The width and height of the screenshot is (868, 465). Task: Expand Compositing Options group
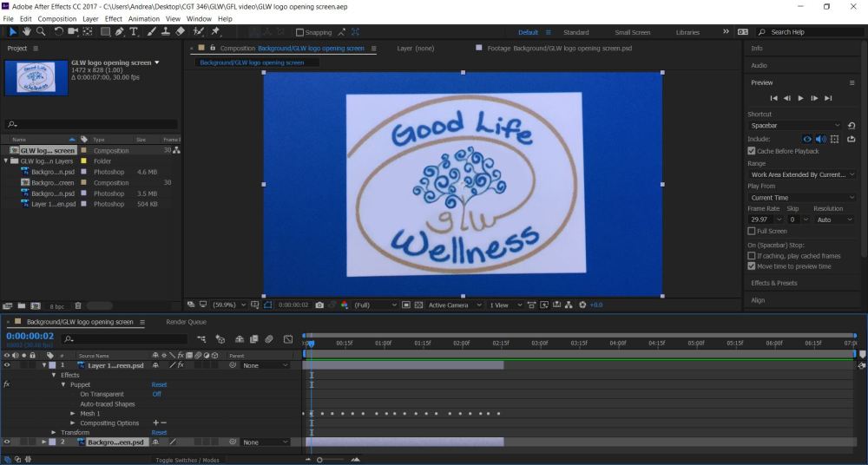pyautogui.click(x=73, y=423)
